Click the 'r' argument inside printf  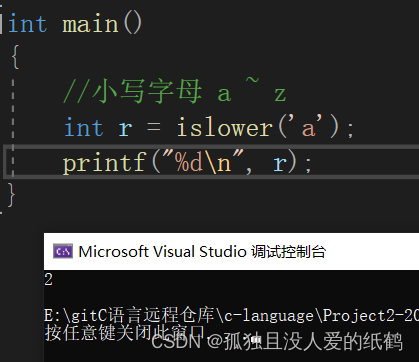(280, 163)
